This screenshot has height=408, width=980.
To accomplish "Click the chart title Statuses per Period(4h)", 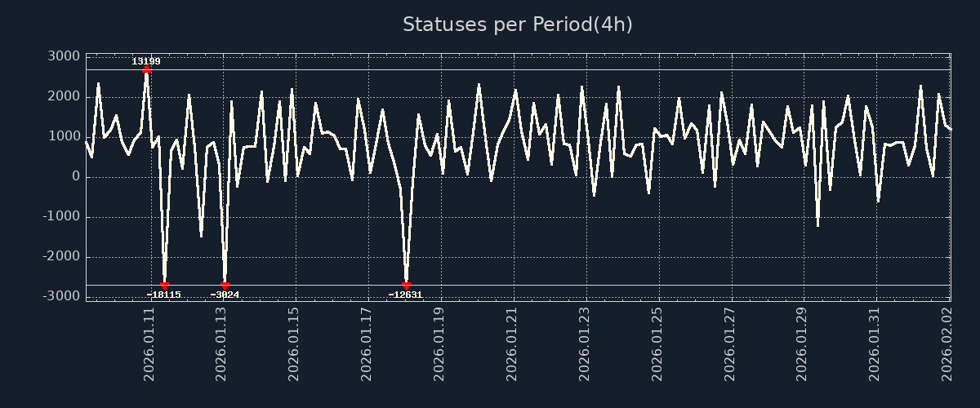I will point(518,24).
